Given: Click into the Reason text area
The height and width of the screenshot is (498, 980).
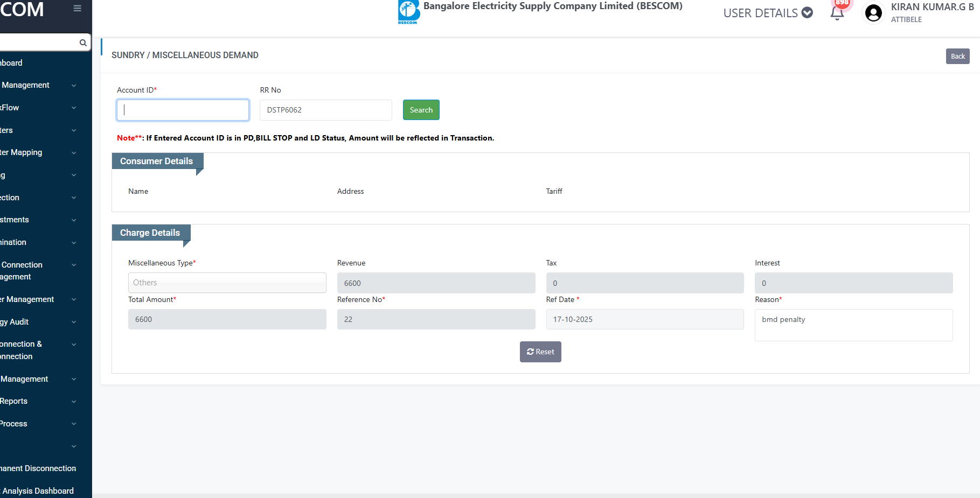Looking at the screenshot, I should (x=853, y=325).
